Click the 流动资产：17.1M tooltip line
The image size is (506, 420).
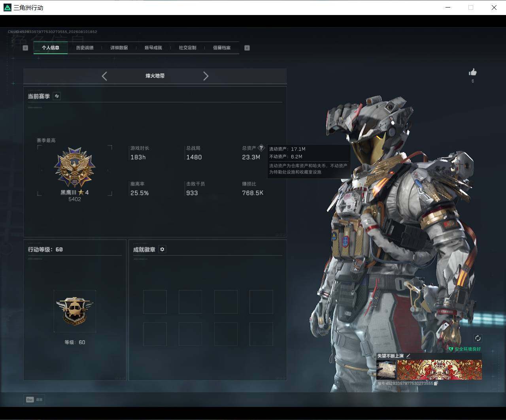[287, 149]
